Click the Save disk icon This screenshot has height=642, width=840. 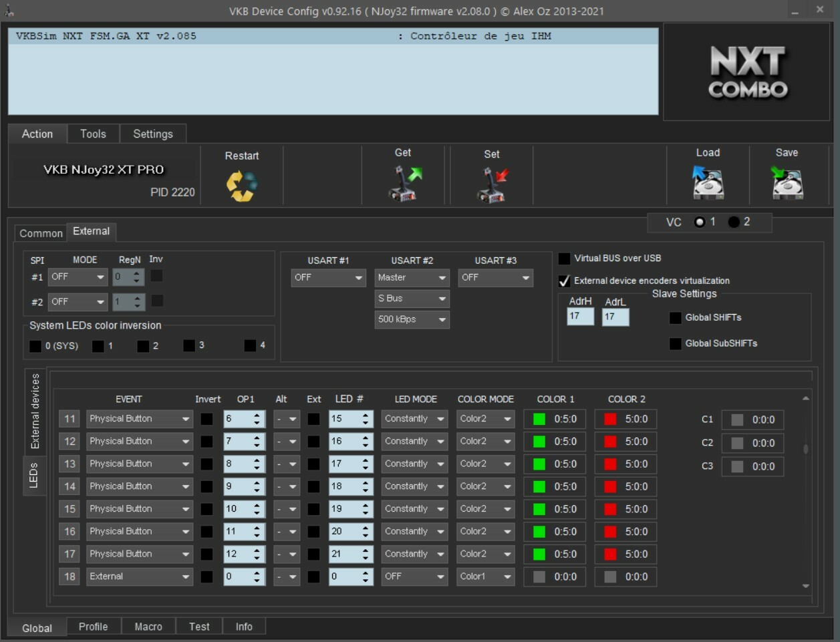(x=787, y=183)
